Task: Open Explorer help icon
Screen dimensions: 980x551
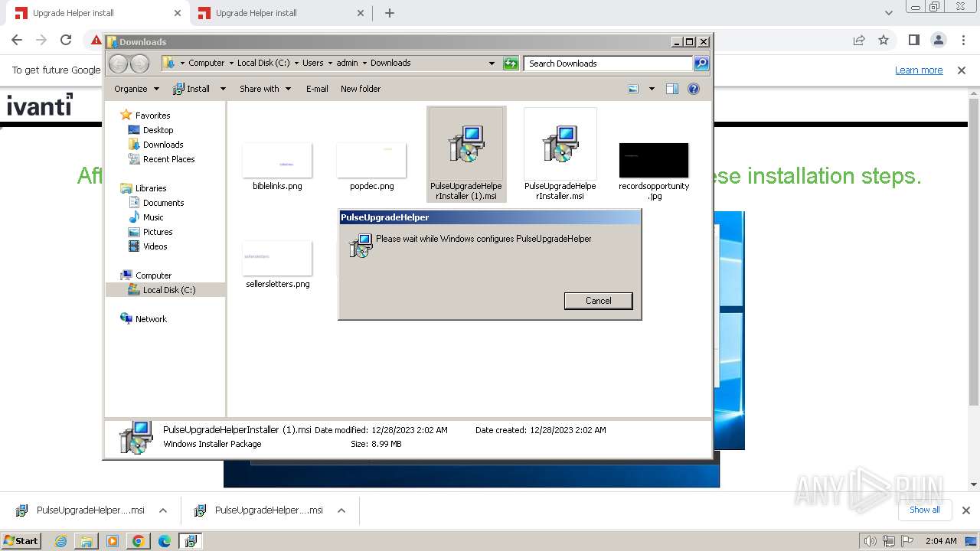Action: click(x=694, y=89)
